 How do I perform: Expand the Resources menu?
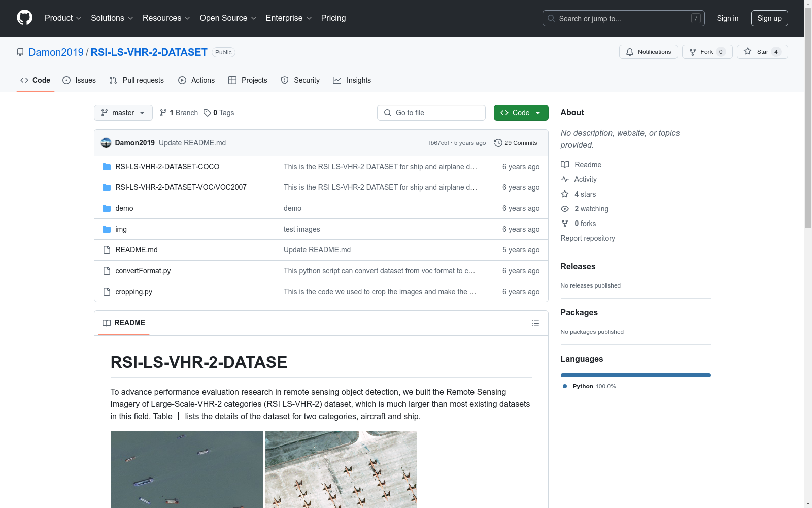pyautogui.click(x=166, y=18)
